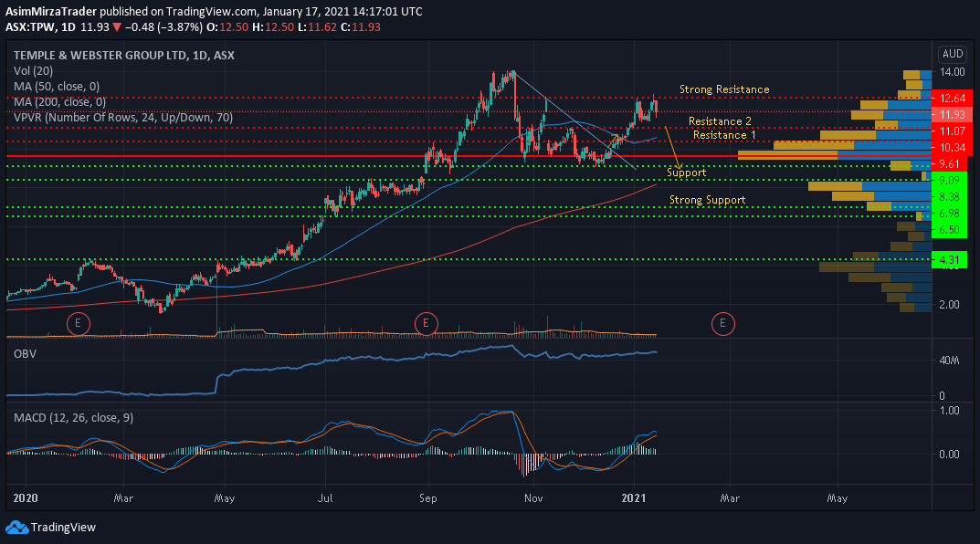Click the 40M OBV axis value
Image resolution: width=980 pixels, height=544 pixels.
tap(949, 361)
